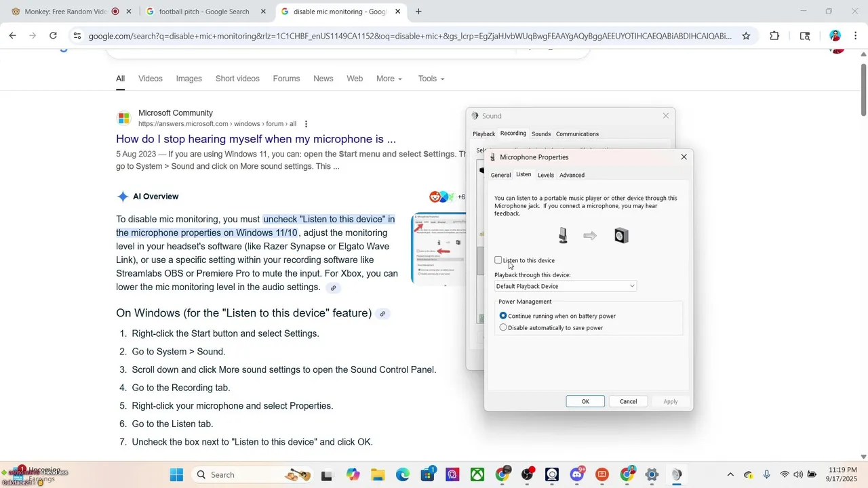Switch to the Monkey: Free Random Video tab
868x488 pixels.
point(65,12)
